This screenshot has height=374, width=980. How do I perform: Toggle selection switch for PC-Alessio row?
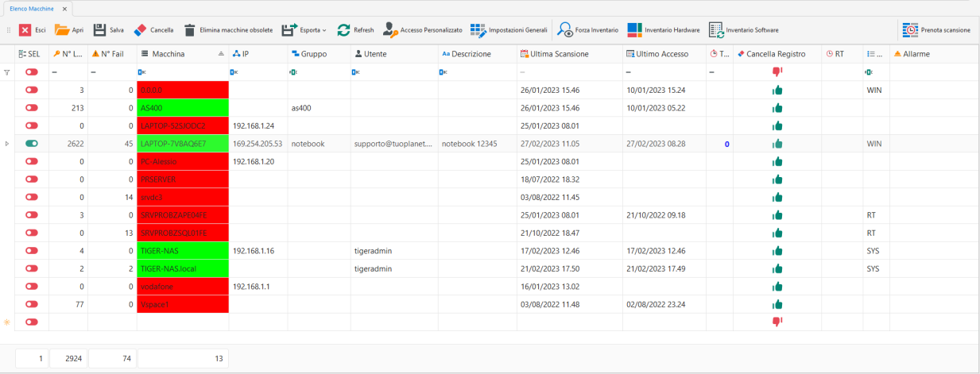[32, 161]
